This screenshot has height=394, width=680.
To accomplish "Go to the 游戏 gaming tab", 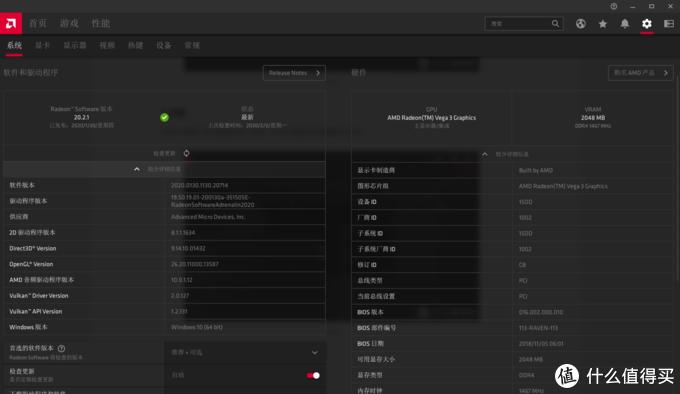I will tap(69, 23).
